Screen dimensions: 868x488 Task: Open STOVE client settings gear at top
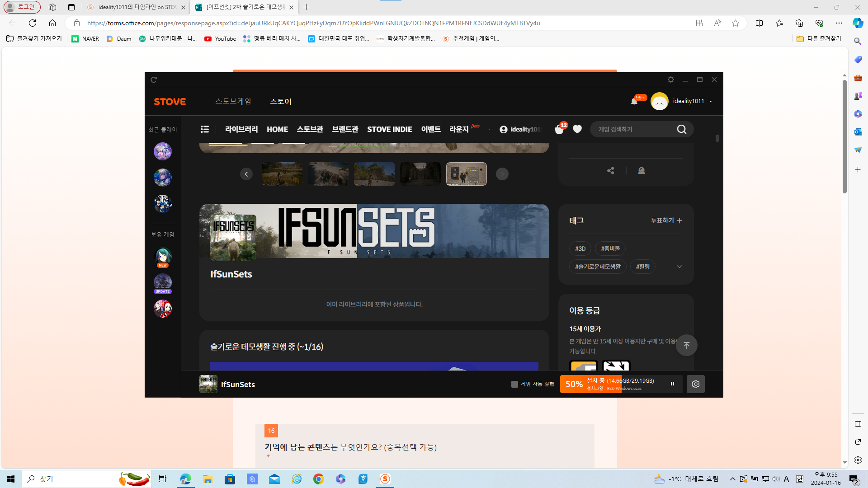point(671,80)
